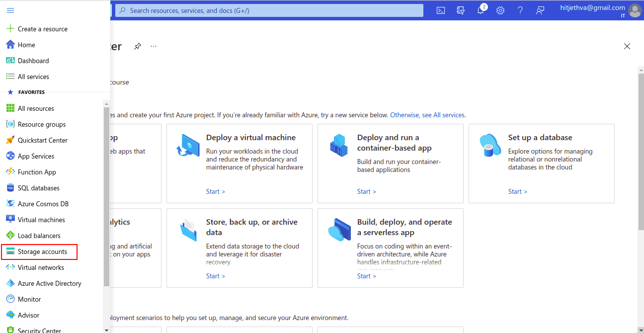The width and height of the screenshot is (644, 333).
Task: Click the Otherwise, see All services link
Action: [427, 115]
